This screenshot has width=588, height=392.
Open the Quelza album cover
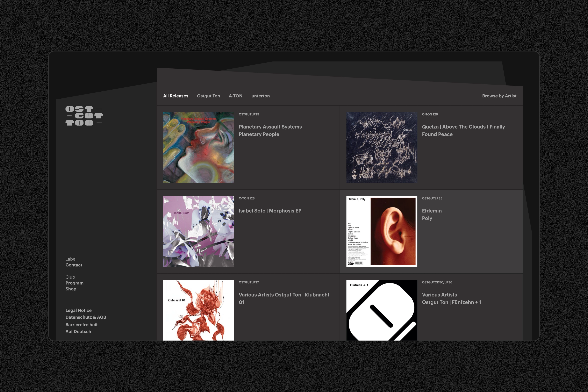tap(381, 147)
